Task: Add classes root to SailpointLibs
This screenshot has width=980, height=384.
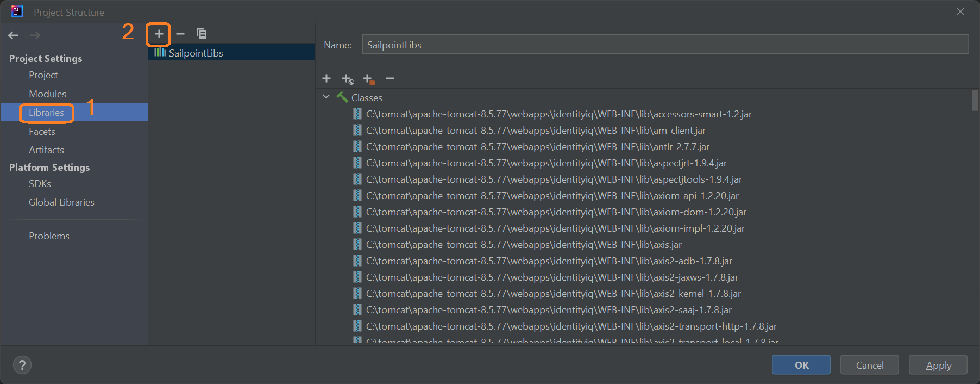Action: point(326,79)
